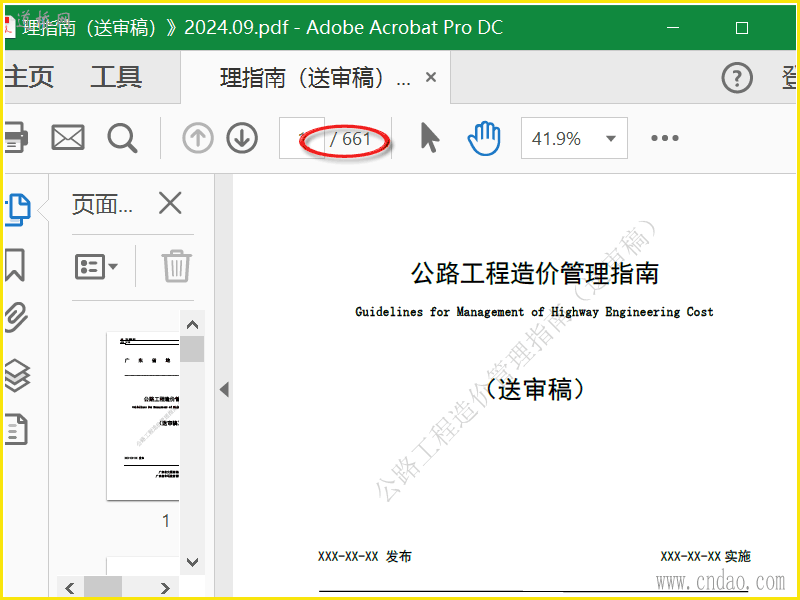800x600 pixels.
Task: Click the thumbnail panel vertical scrollbar handle
Action: click(x=192, y=349)
